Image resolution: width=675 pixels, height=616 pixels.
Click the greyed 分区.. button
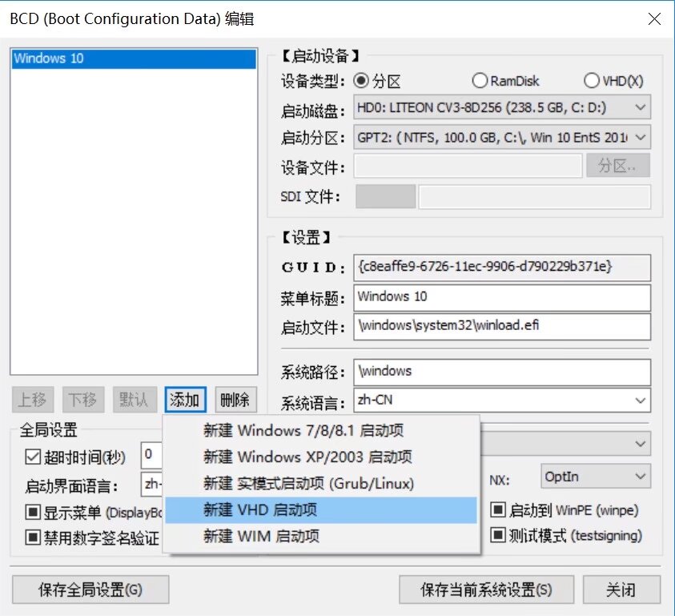tap(617, 166)
